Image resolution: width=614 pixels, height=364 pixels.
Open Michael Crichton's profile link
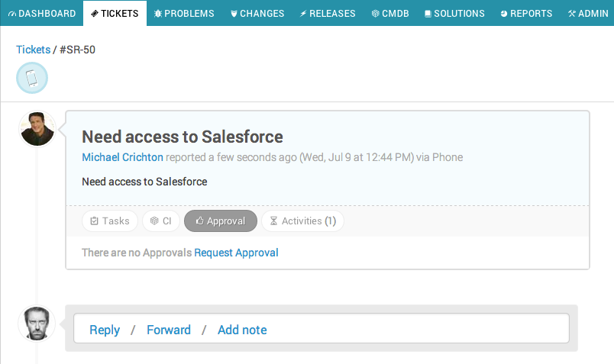(x=122, y=157)
